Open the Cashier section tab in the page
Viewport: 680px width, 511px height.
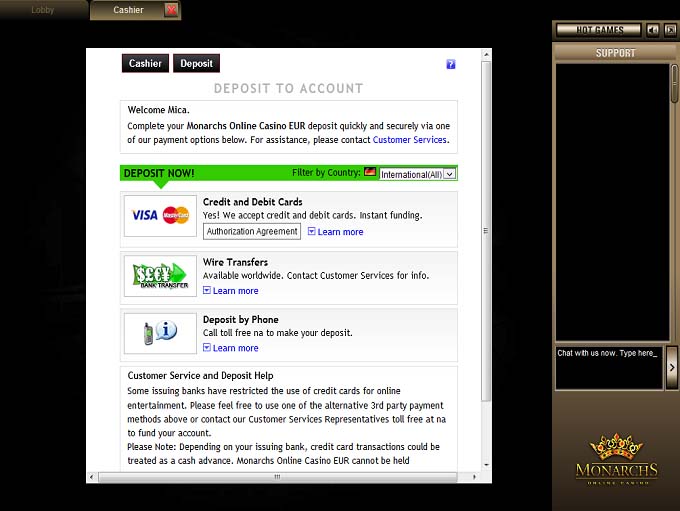(x=145, y=63)
